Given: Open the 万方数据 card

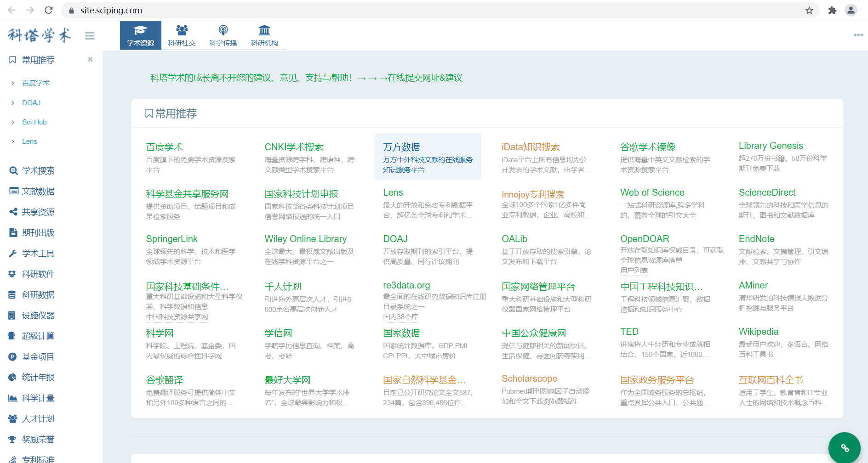Looking at the screenshot, I should [428, 156].
